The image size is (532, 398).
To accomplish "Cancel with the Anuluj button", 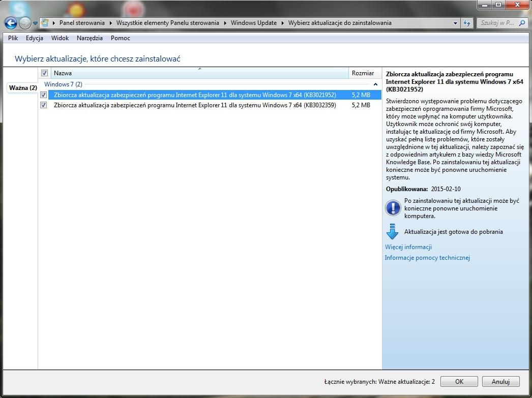I will (500, 381).
